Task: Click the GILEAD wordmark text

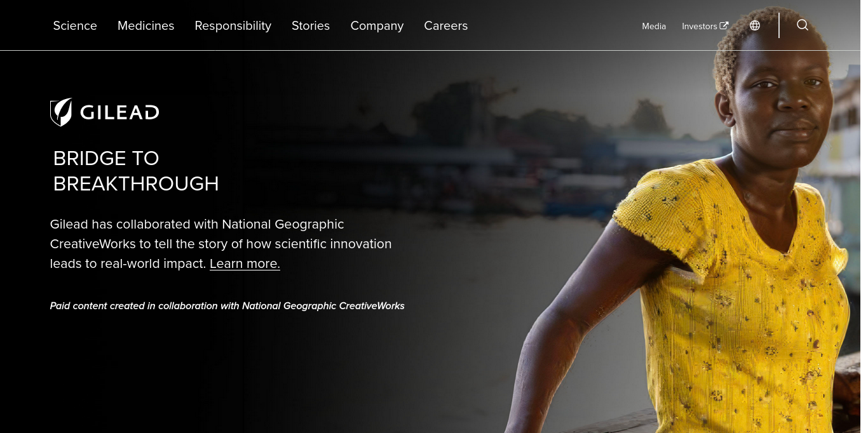Action: point(119,113)
